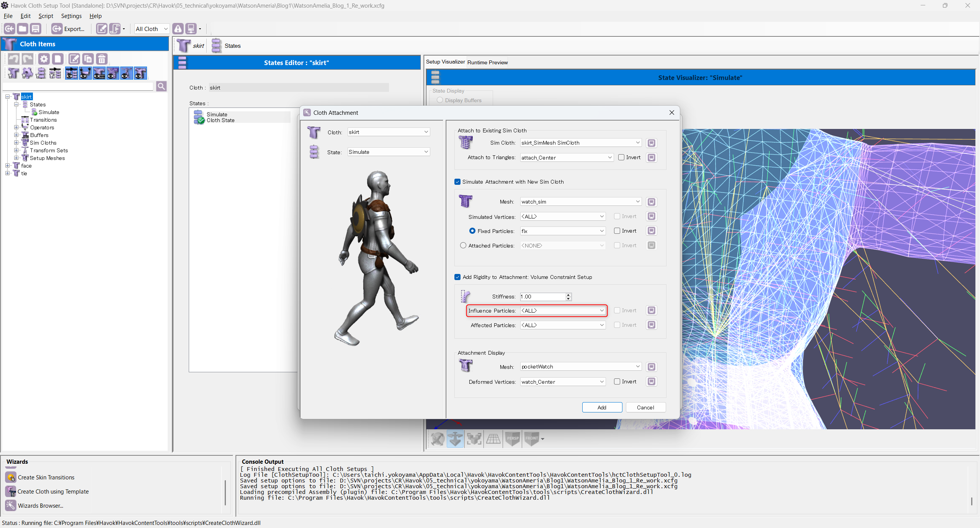Toggle operators visibility eye icon

tap(85, 73)
